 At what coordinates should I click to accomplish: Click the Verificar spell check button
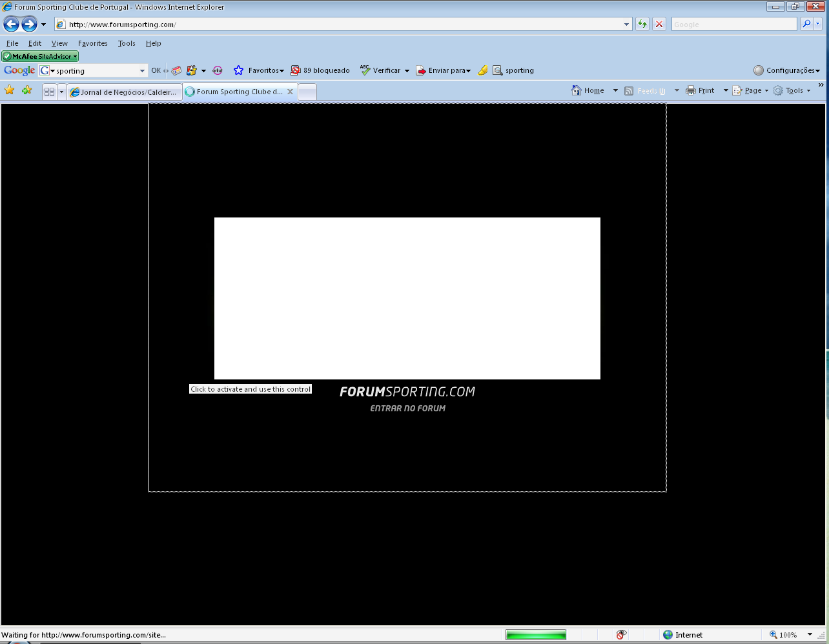tap(380, 71)
